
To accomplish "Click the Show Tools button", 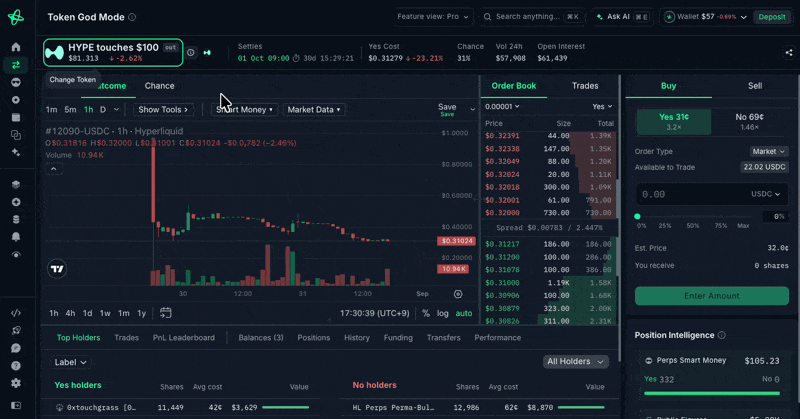I will click(163, 110).
